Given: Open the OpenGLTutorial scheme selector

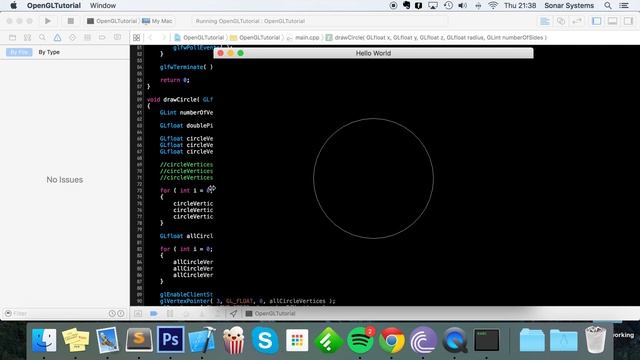Looking at the screenshot, I should [112, 21].
